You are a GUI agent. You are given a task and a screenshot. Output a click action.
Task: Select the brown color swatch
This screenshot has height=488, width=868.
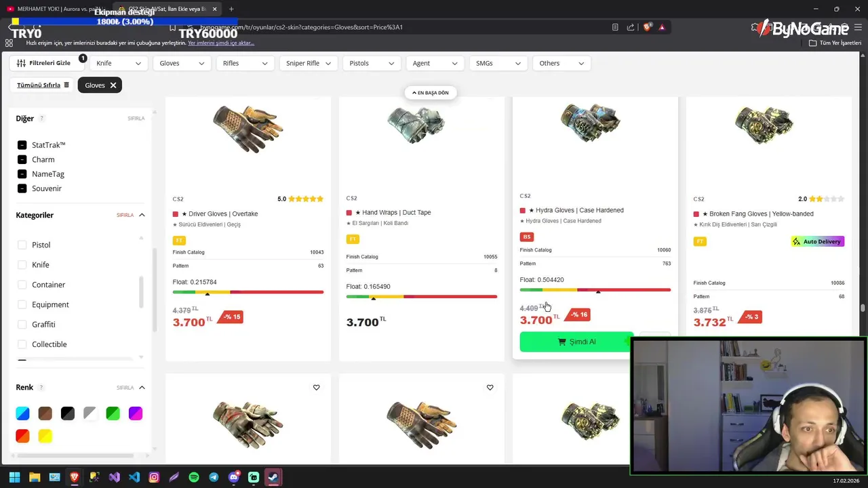(x=45, y=413)
